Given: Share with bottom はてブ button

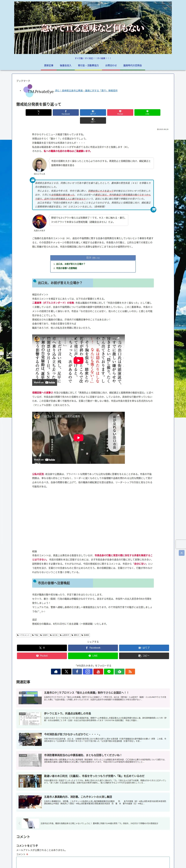Looking at the screenshot, I should [144, 648].
